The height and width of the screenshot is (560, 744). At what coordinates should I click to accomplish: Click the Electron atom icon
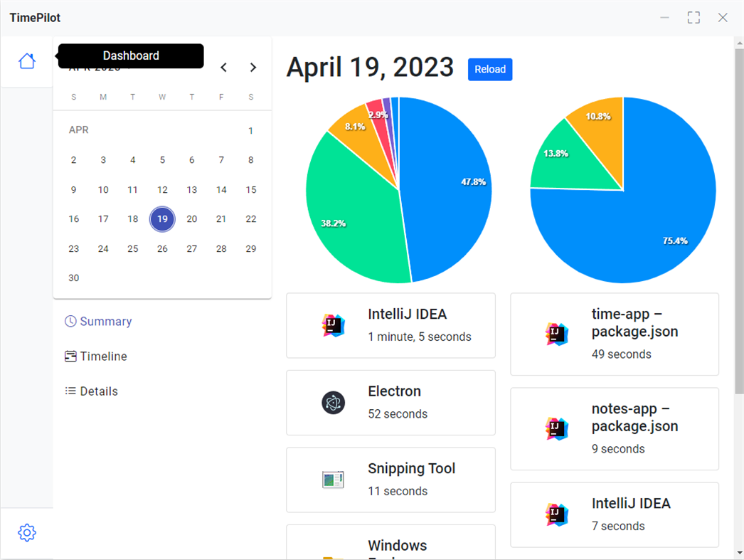coord(333,403)
